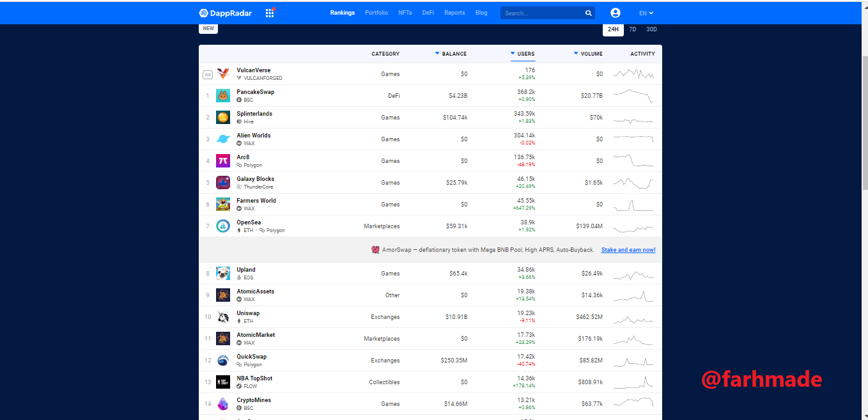Switch to the 7D time range
The height and width of the screenshot is (420, 868).
coord(633,29)
